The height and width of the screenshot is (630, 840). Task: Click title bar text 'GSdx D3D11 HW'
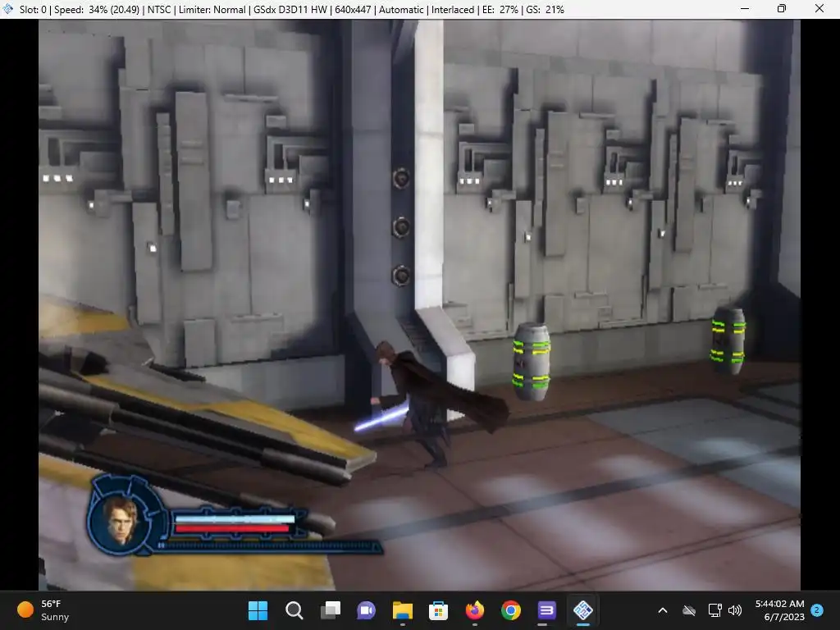(x=290, y=10)
